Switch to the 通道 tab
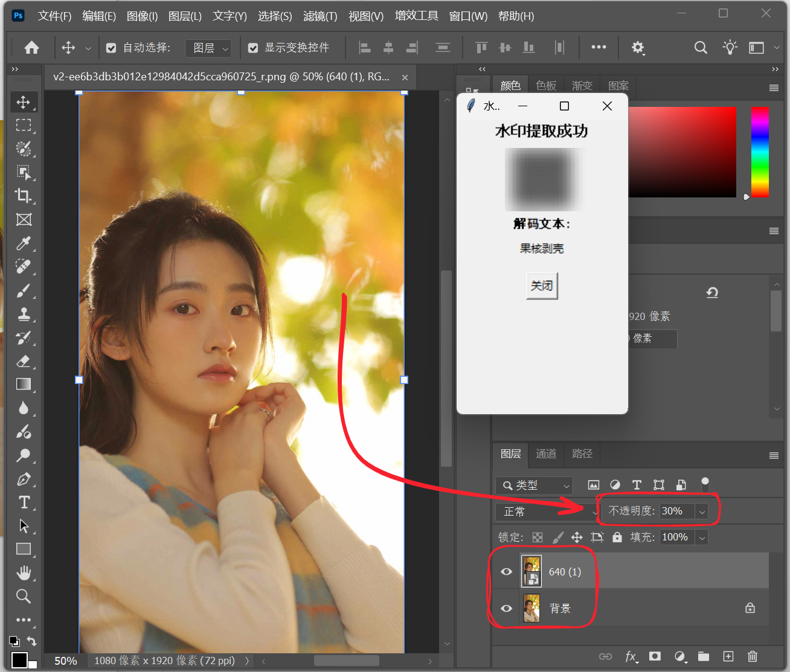Image resolution: width=790 pixels, height=672 pixels. coord(545,454)
